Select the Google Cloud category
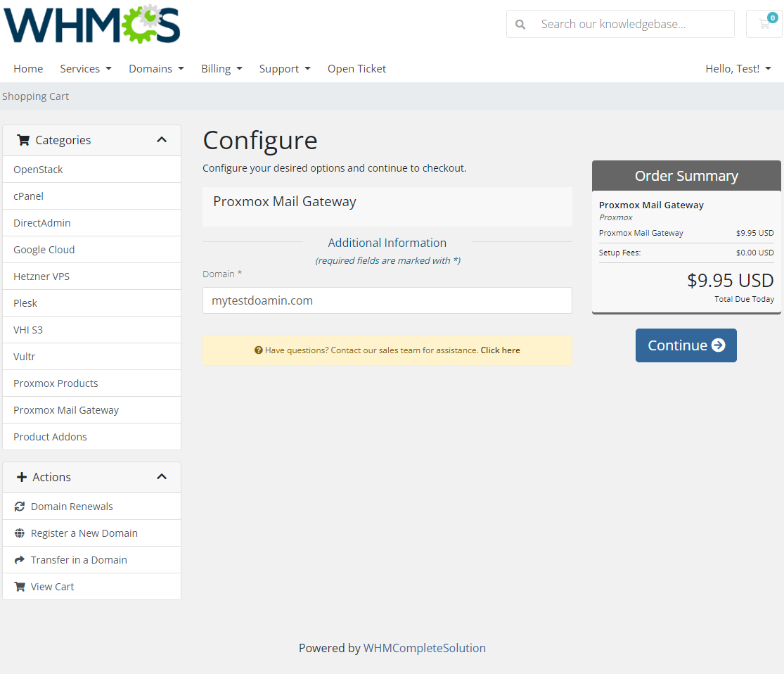784x674 pixels. [x=91, y=250]
